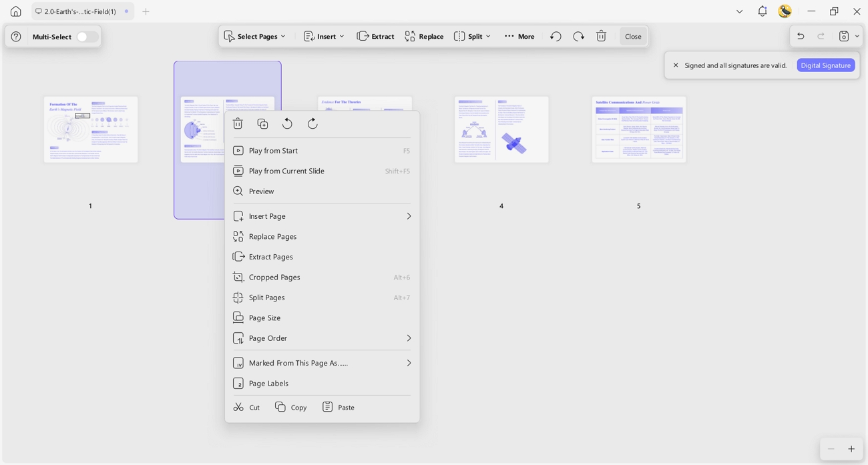
Task: Open the Digital Signature button
Action: point(826,65)
